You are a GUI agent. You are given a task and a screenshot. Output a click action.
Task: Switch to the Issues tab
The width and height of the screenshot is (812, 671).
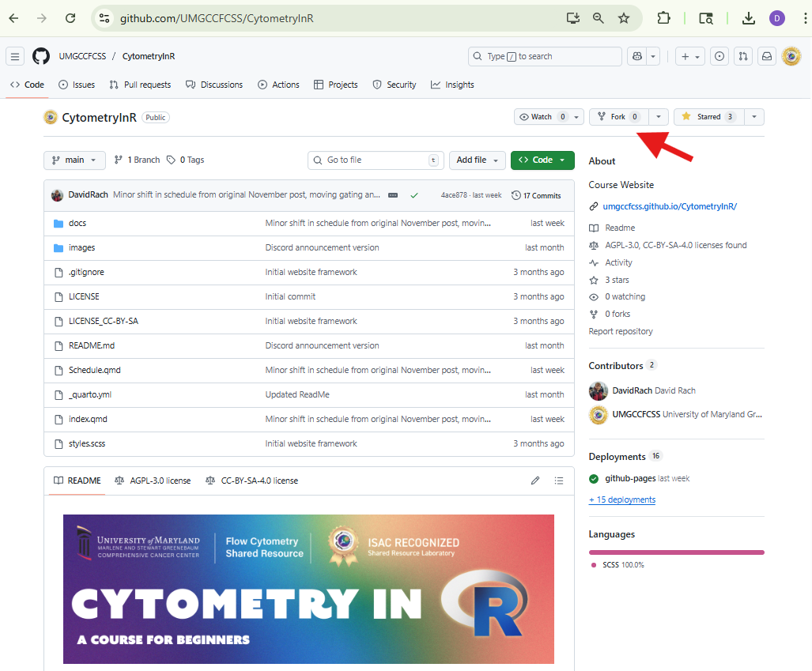tap(77, 85)
